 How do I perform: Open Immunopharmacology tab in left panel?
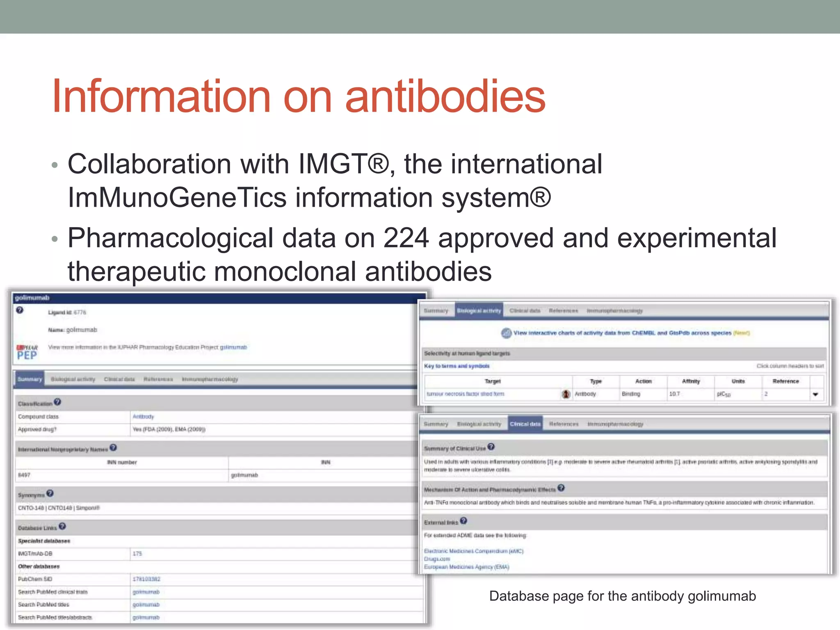pyautogui.click(x=210, y=379)
